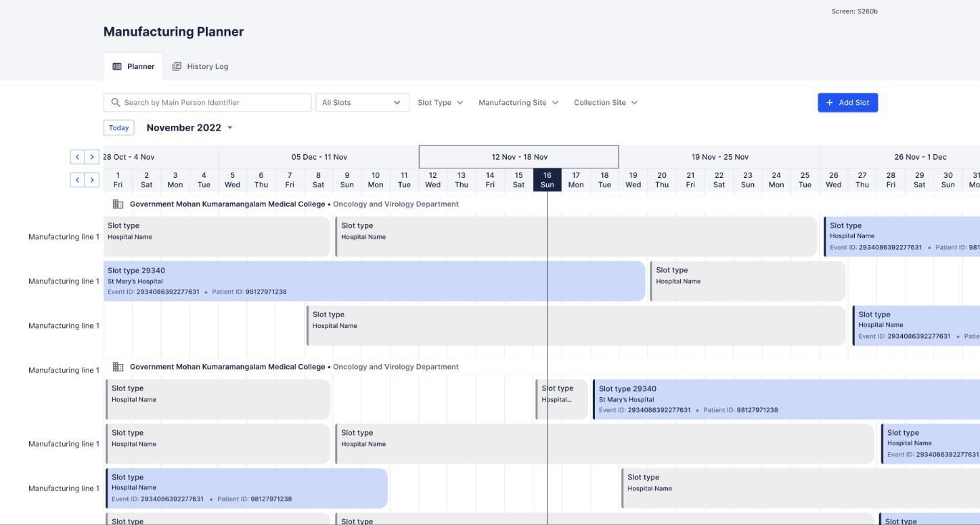Select the highlighted 16 Sun date
Image resolution: width=980 pixels, height=525 pixels.
tap(547, 180)
